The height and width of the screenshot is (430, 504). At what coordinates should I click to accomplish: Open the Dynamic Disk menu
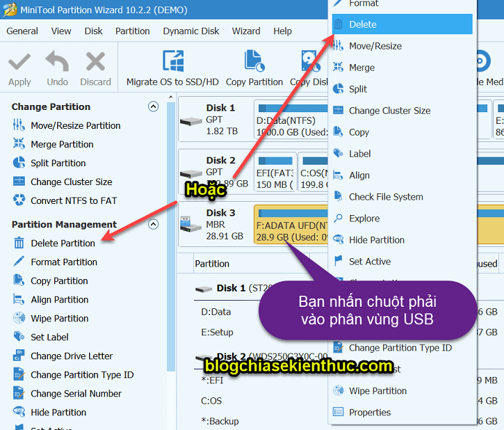click(191, 31)
